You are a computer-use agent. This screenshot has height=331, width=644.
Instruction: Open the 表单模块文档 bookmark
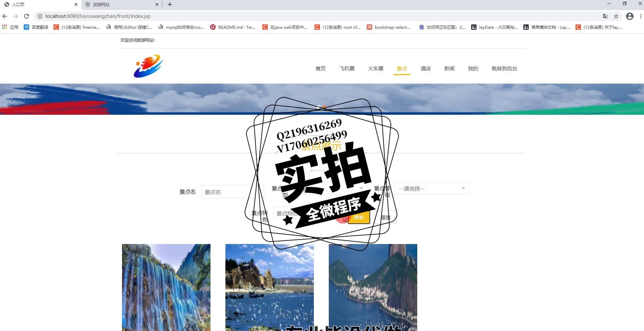pyautogui.click(x=547, y=27)
